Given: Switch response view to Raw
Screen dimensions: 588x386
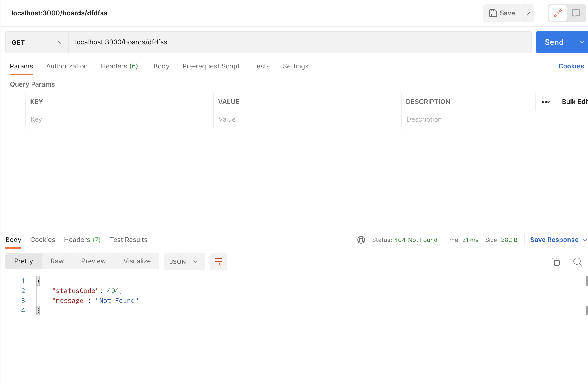Looking at the screenshot, I should (57, 261).
